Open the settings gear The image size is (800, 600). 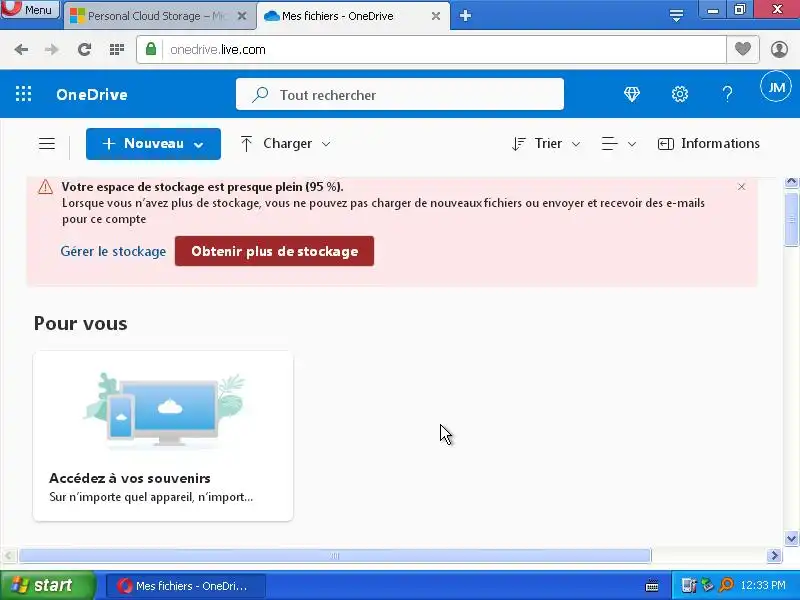680,94
